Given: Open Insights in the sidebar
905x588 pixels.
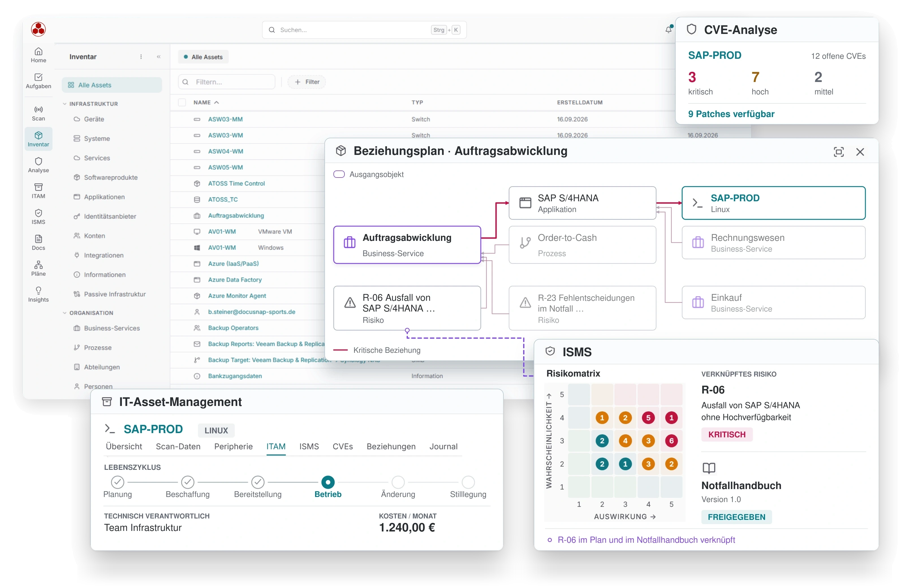Looking at the screenshot, I should (x=38, y=294).
